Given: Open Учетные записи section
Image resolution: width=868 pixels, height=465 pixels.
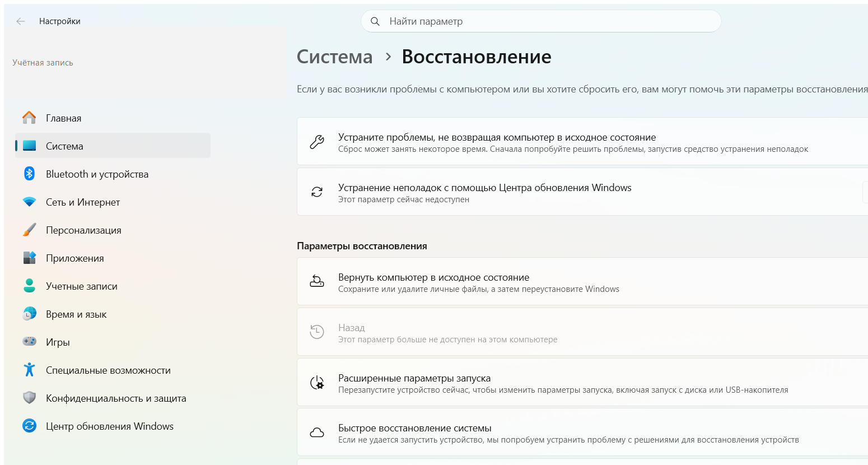Looking at the screenshot, I should point(113,286).
